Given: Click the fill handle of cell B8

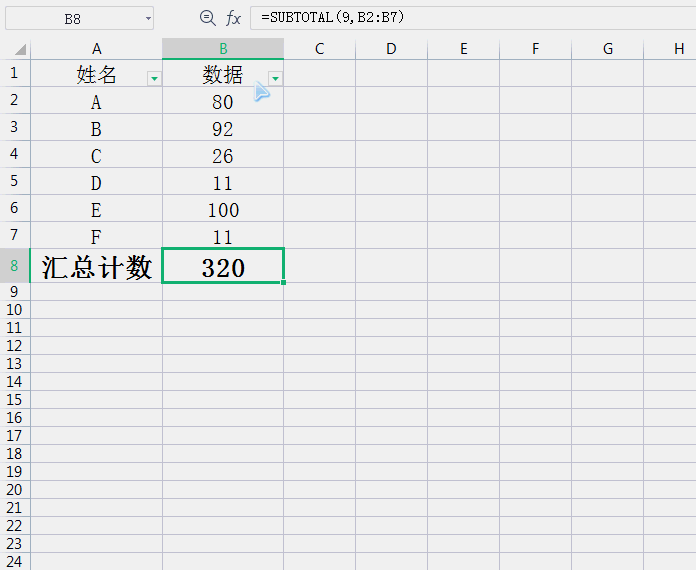Looking at the screenshot, I should (x=283, y=282).
